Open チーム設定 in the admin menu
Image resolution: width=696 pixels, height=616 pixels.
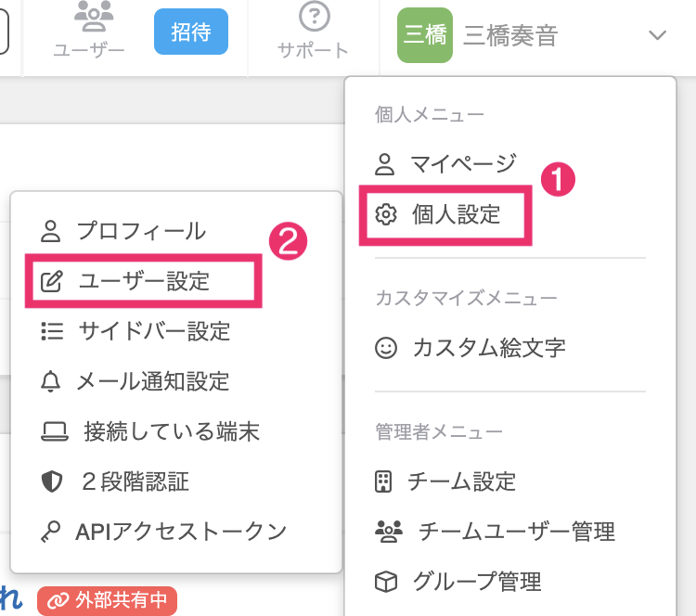point(460,481)
